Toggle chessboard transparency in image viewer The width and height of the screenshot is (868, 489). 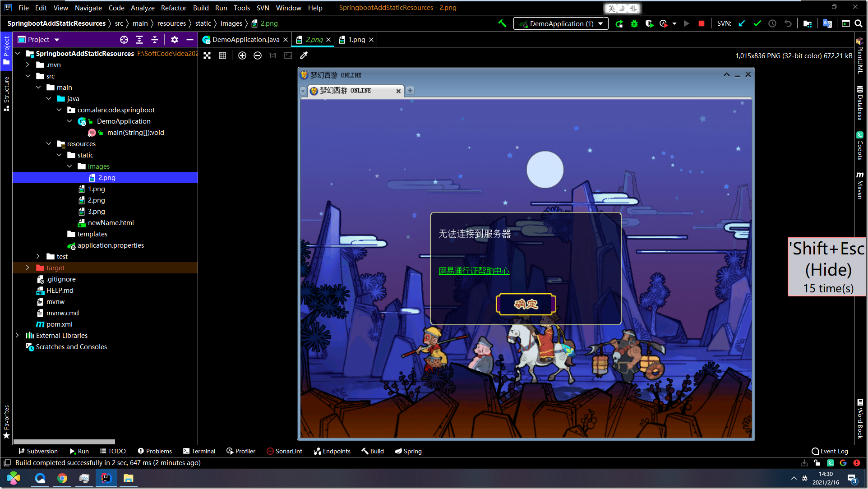click(x=207, y=55)
